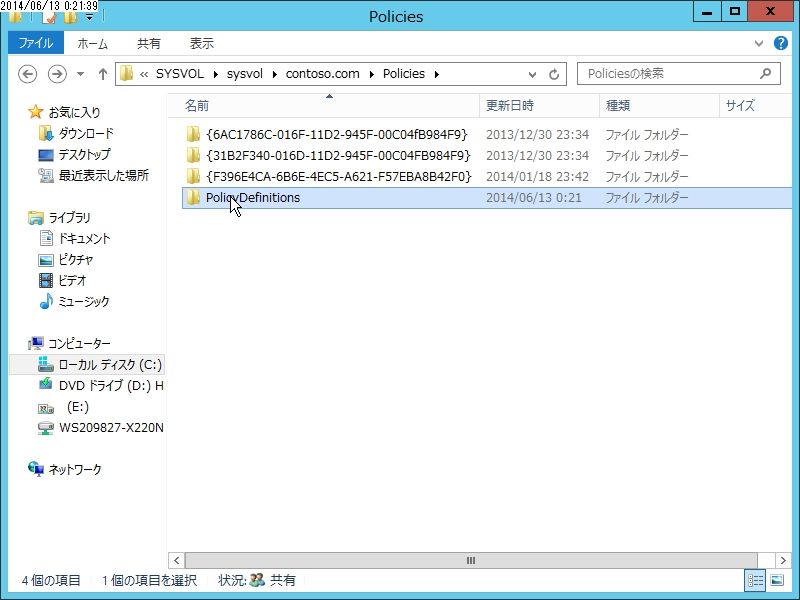Open デスクトップ in the navigation pane
This screenshot has width=800, height=600.
[x=84, y=155]
